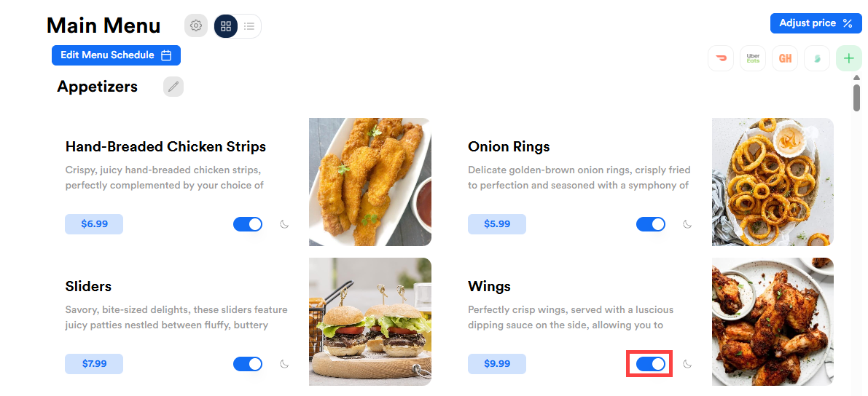The height and width of the screenshot is (396, 868).
Task: Edit Appetizers category with pencil icon
Action: click(x=173, y=87)
